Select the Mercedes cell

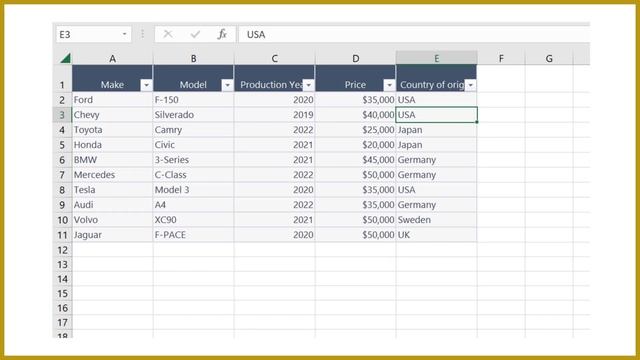[112, 175]
